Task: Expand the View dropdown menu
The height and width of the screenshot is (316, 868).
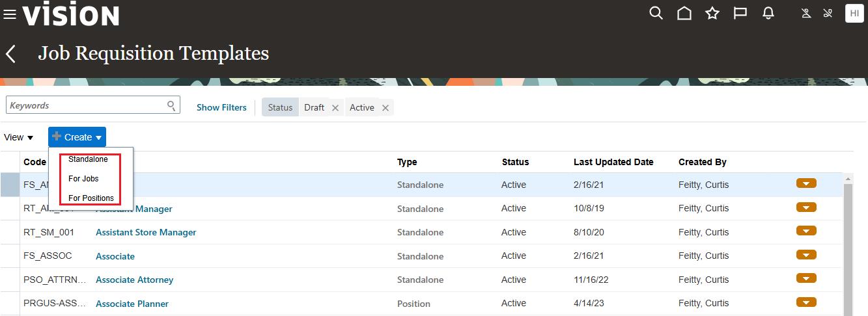Action: coord(18,137)
